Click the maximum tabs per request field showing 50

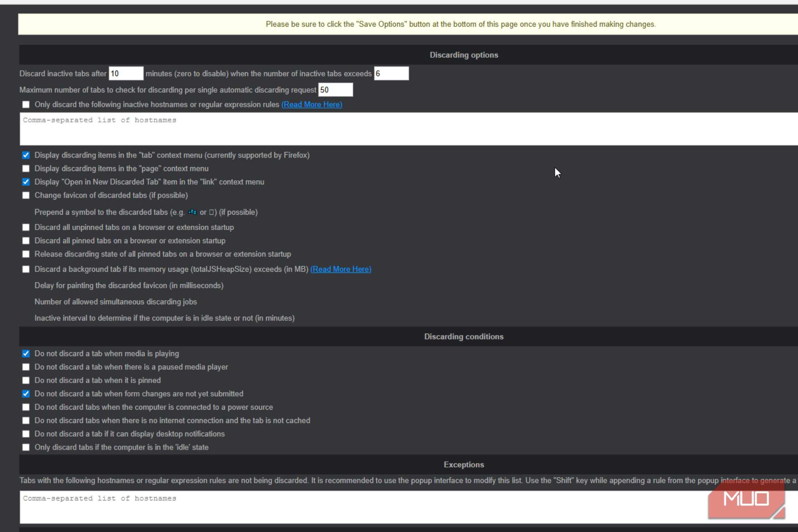pos(335,90)
